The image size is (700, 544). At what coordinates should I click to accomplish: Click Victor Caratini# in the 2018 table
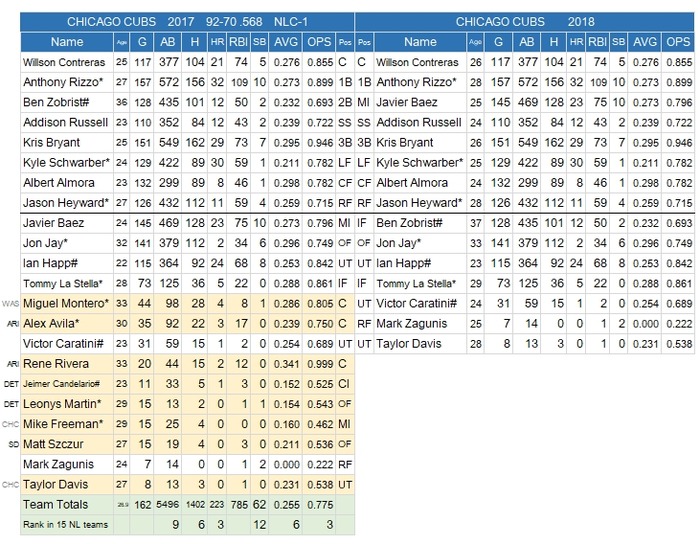[416, 303]
